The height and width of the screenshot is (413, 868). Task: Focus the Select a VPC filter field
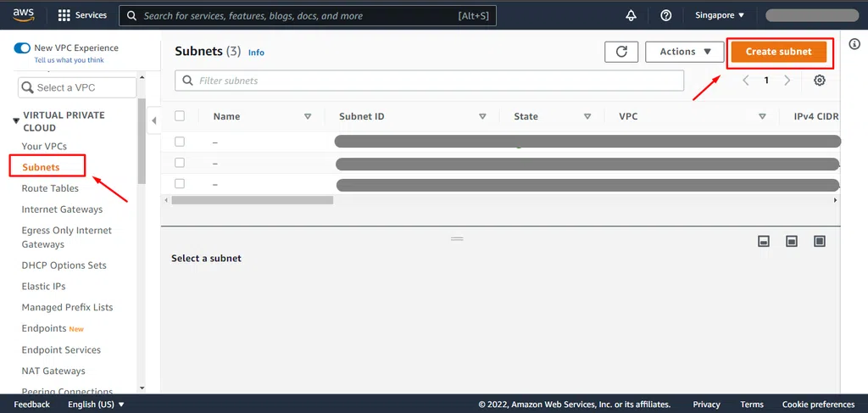77,87
